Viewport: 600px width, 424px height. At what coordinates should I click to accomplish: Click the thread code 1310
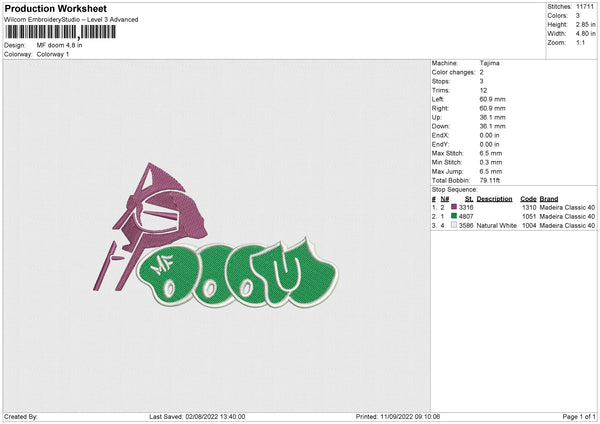click(529, 207)
